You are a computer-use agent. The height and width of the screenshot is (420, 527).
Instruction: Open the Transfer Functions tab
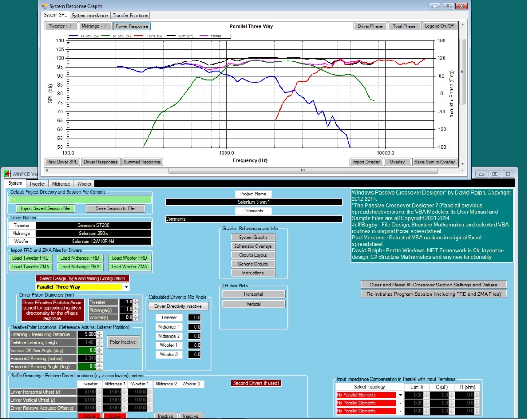click(131, 15)
